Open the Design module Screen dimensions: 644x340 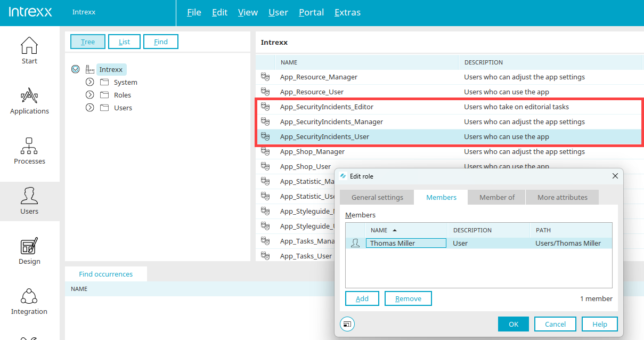click(x=29, y=252)
